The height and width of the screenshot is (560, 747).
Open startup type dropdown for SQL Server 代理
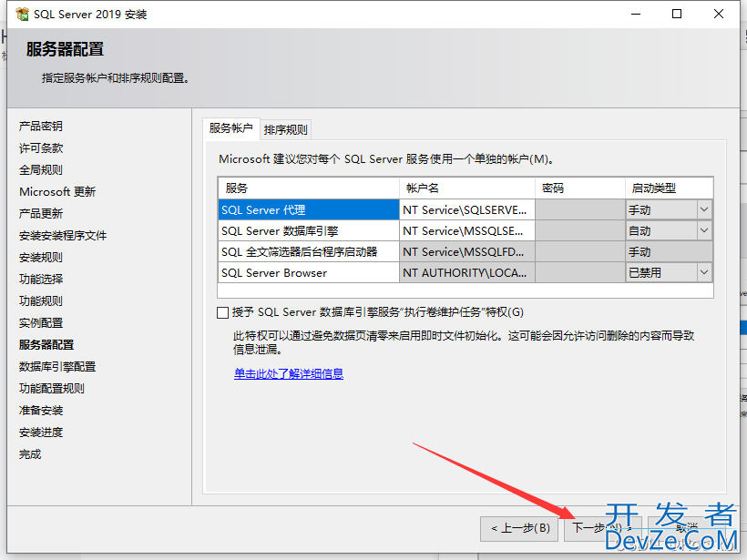tap(703, 209)
